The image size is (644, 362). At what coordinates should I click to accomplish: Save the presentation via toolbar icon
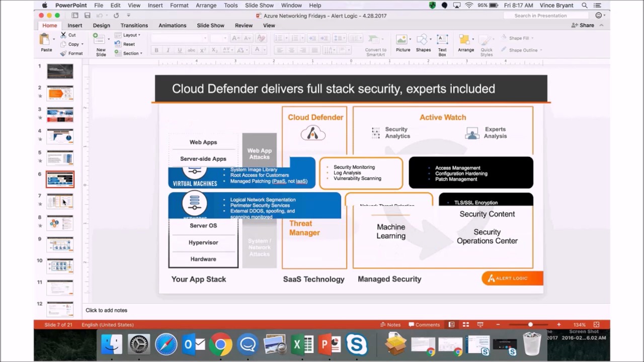tap(87, 16)
